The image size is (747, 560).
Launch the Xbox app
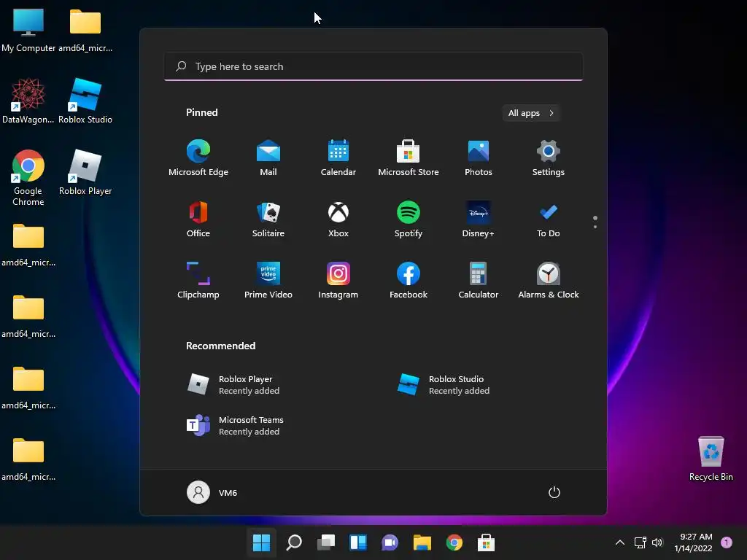(x=338, y=219)
